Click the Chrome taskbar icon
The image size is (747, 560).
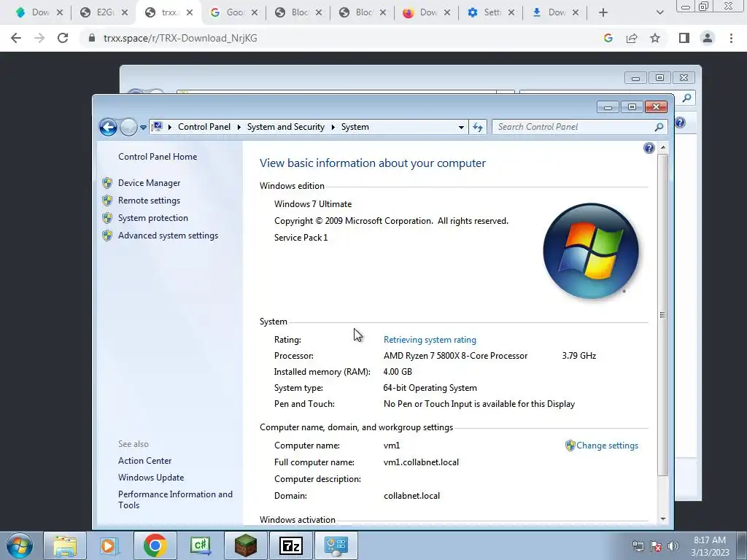155,545
